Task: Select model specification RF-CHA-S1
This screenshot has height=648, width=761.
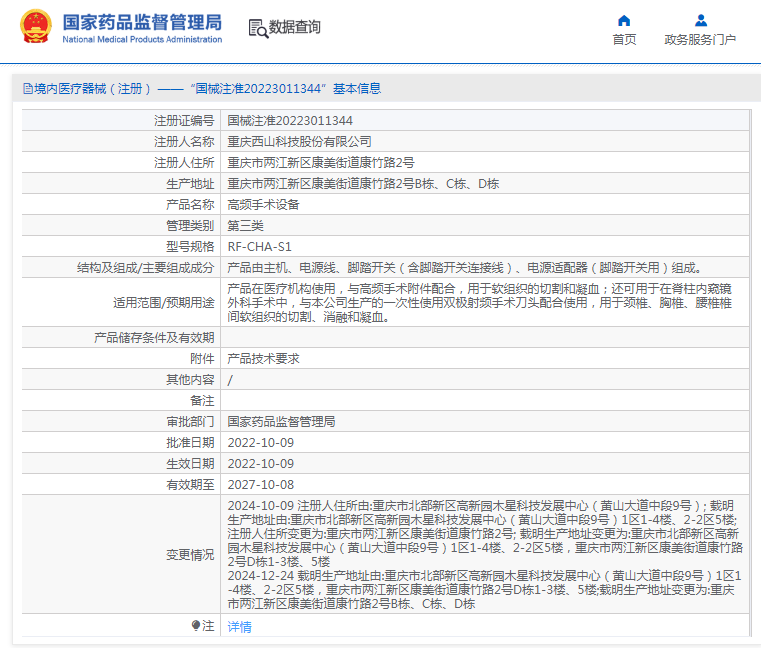Action: [260, 247]
